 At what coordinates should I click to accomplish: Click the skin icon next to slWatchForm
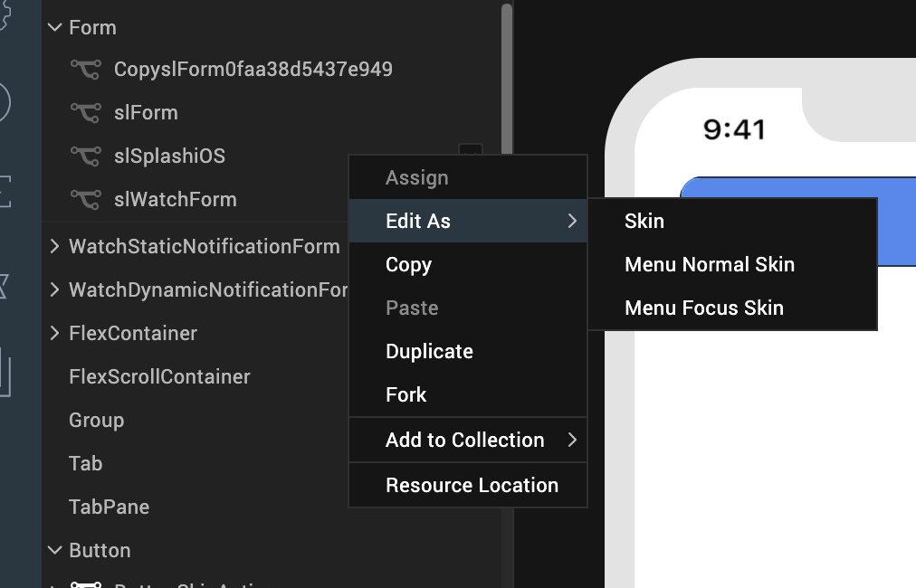pos(85,200)
